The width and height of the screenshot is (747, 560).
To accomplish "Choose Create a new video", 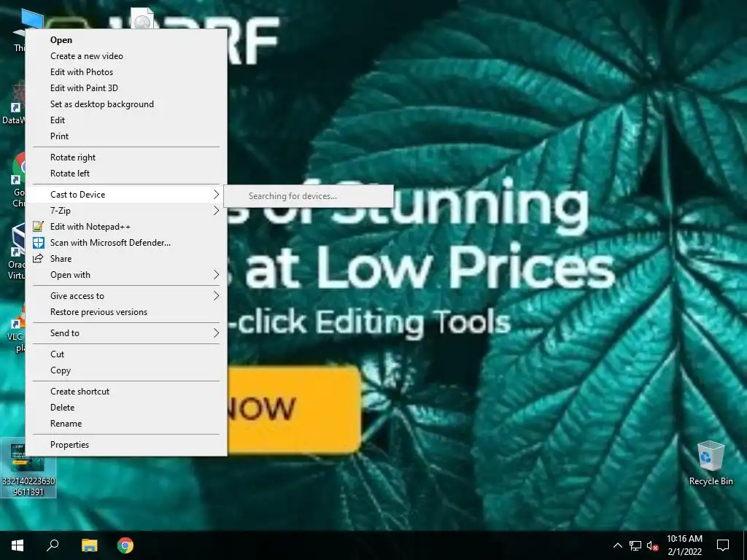I will pos(126,56).
